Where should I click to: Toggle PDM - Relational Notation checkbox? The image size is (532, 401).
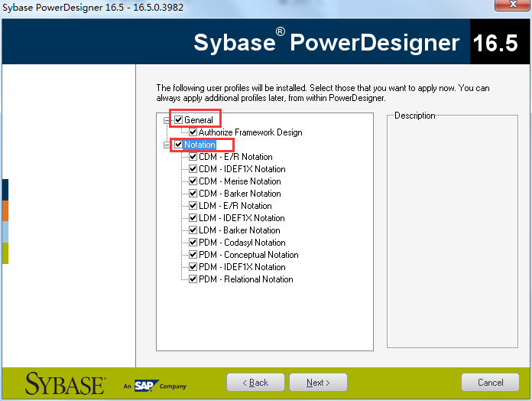click(x=193, y=279)
